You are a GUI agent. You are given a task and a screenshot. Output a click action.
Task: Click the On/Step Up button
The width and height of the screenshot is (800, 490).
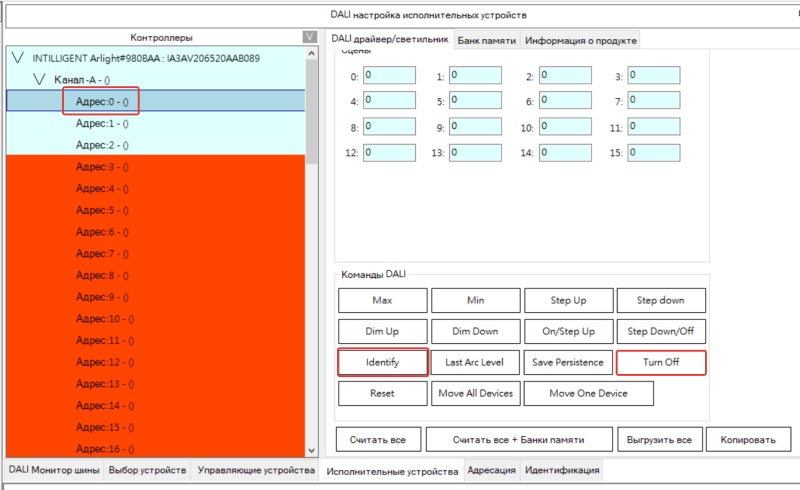click(568, 331)
